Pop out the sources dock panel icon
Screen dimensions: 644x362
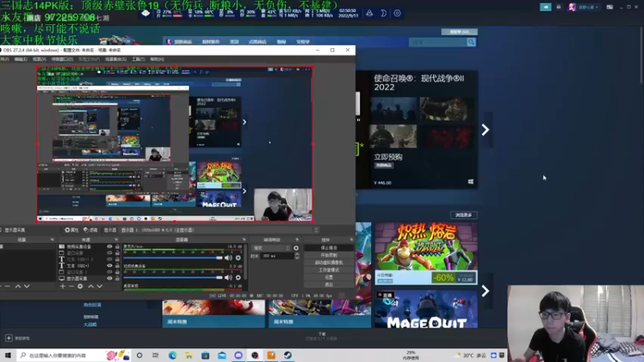116,240
